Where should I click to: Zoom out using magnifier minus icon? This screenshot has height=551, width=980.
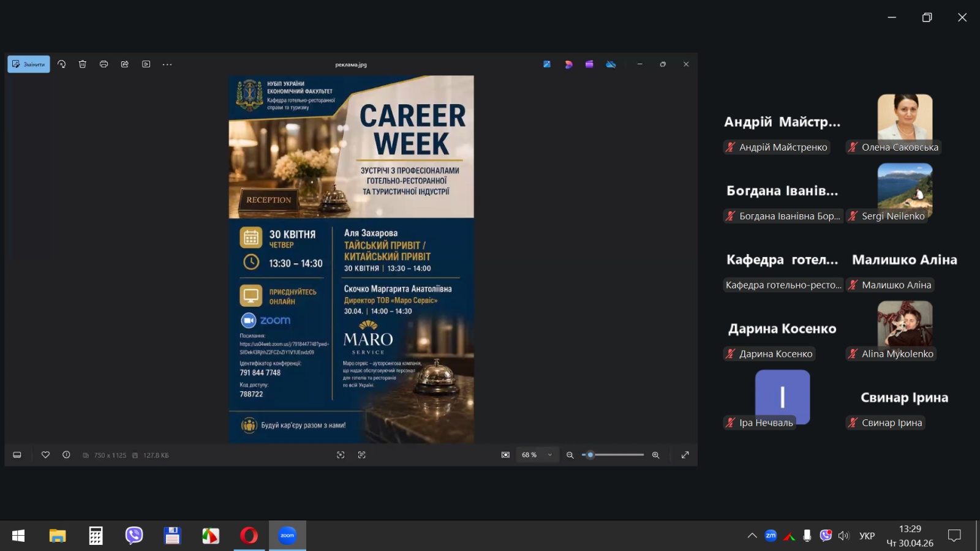pos(570,455)
